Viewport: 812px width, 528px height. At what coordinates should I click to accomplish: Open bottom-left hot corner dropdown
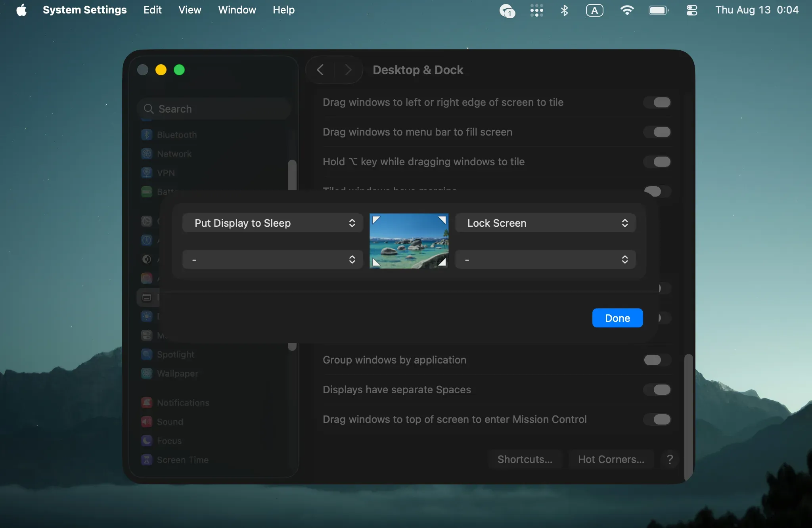pyautogui.click(x=272, y=260)
